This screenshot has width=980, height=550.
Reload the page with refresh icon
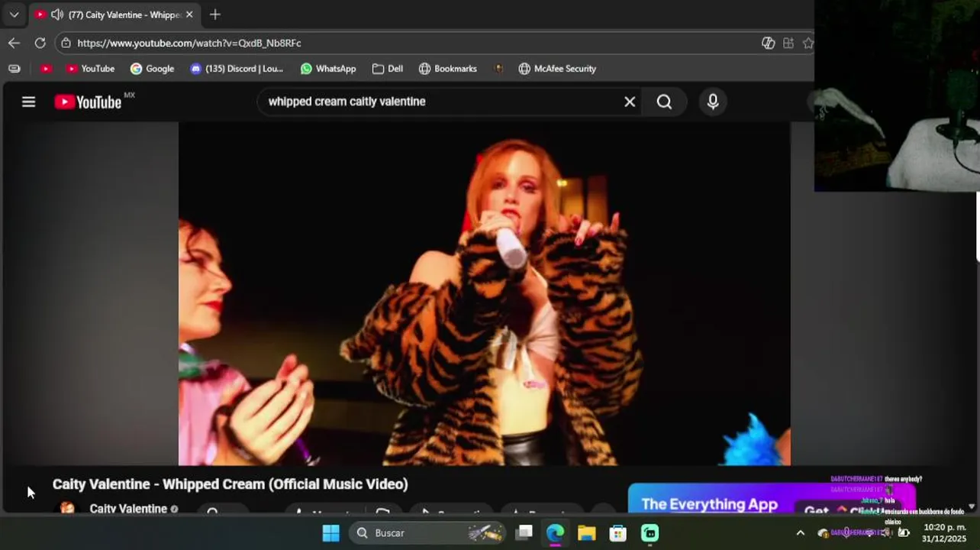(x=40, y=43)
